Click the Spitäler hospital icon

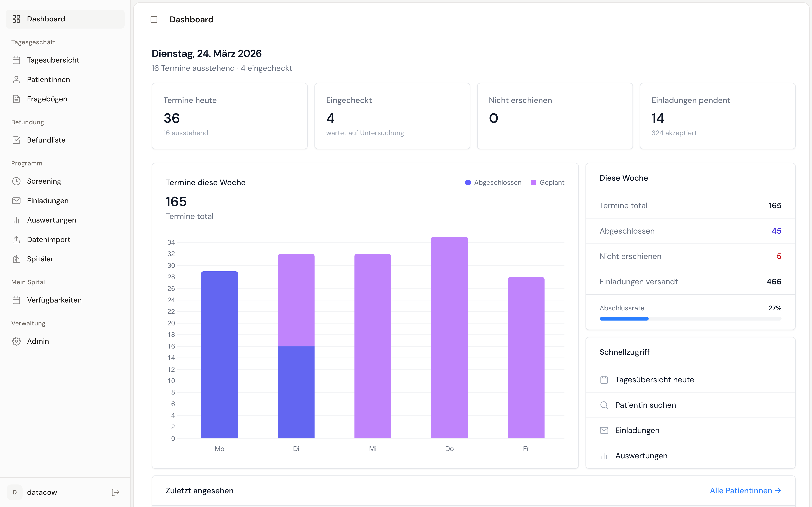tap(16, 259)
